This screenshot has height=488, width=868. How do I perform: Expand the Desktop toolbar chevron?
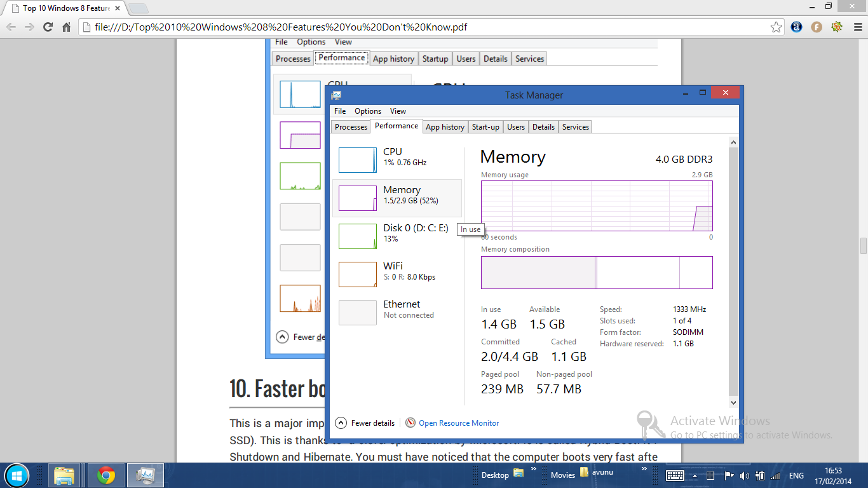coord(534,470)
